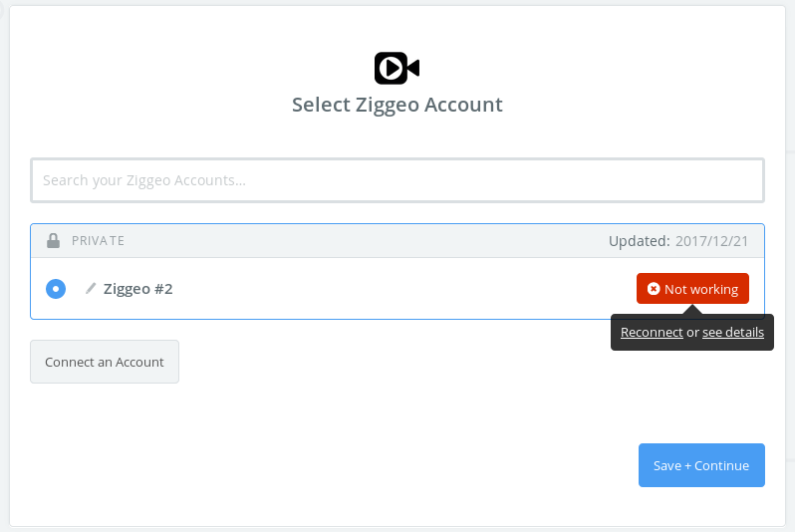
Task: Follow the Reconnect link in the tooltip
Action: (x=652, y=332)
